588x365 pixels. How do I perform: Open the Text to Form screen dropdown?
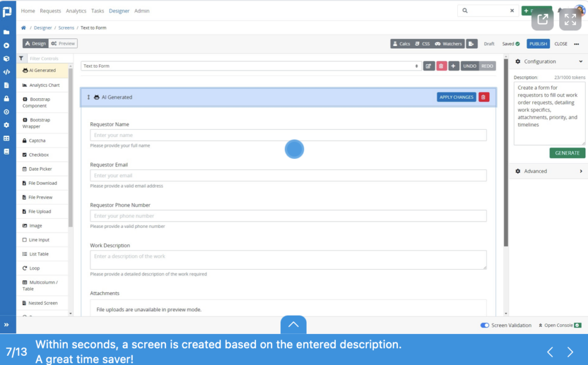[x=253, y=65]
